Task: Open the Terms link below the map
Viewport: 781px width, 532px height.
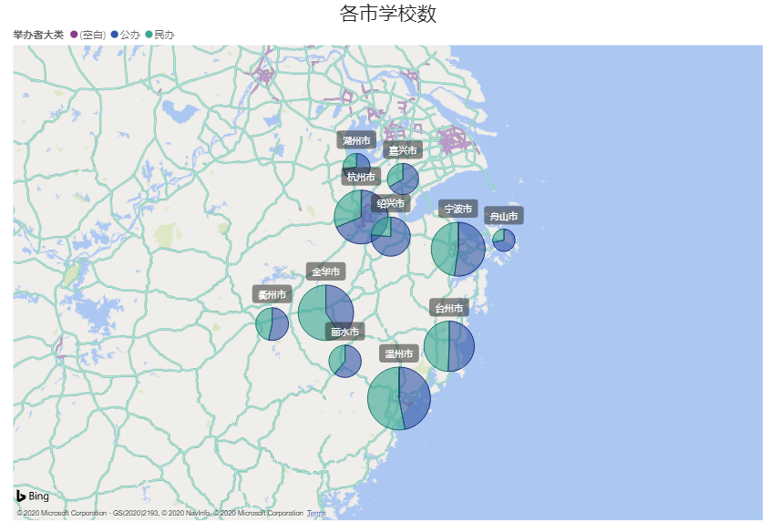Action: tap(315, 514)
